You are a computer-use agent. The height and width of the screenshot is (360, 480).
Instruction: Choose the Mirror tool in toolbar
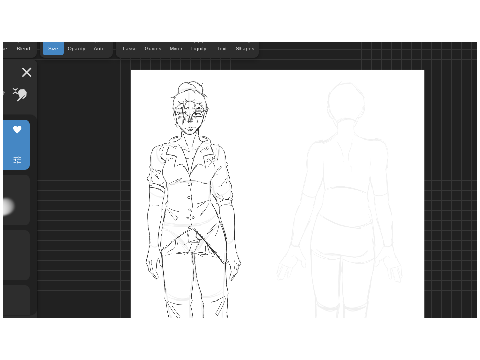tap(176, 49)
